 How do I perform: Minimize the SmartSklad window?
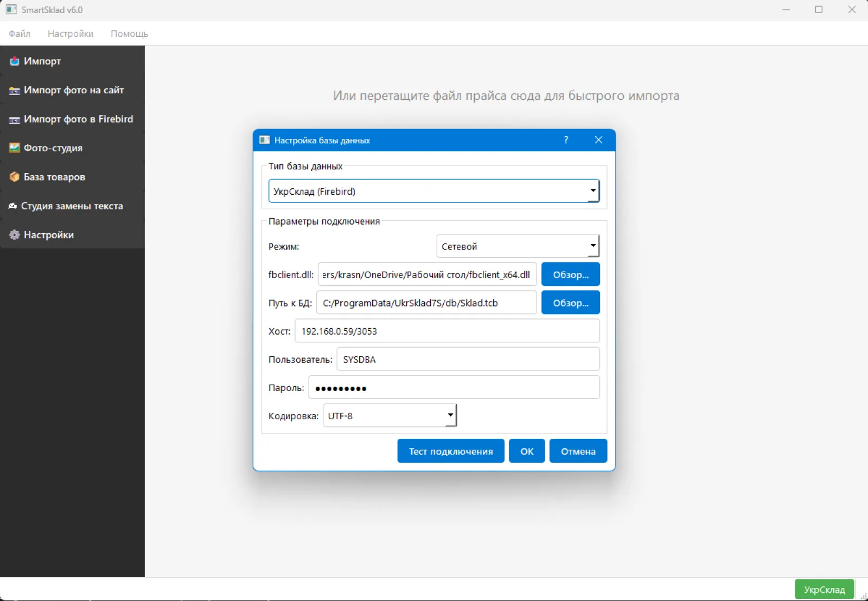[786, 10]
